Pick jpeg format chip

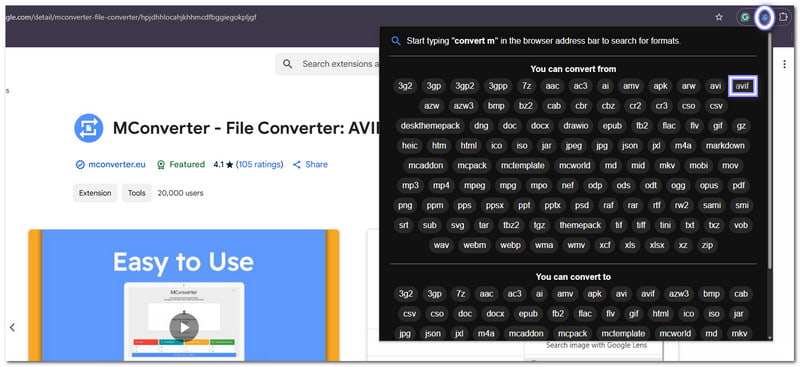click(x=574, y=145)
